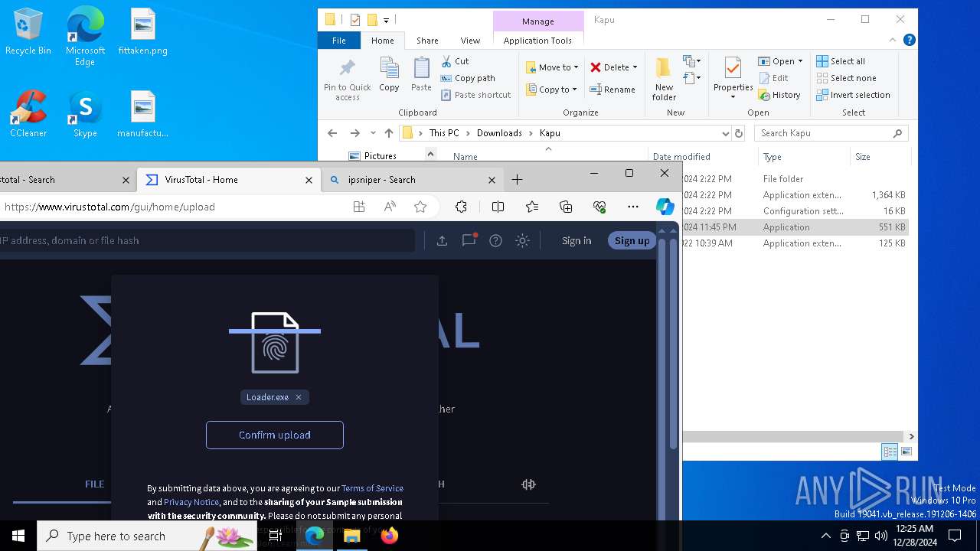Image resolution: width=980 pixels, height=551 pixels.
Task: Switch Explorer to details view toggle
Action: 890,452
